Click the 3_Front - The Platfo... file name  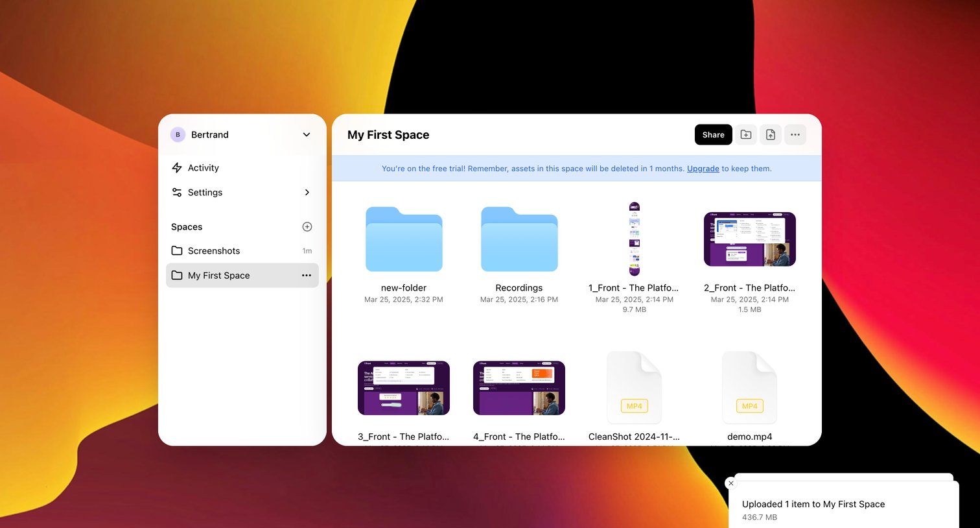[x=403, y=437]
